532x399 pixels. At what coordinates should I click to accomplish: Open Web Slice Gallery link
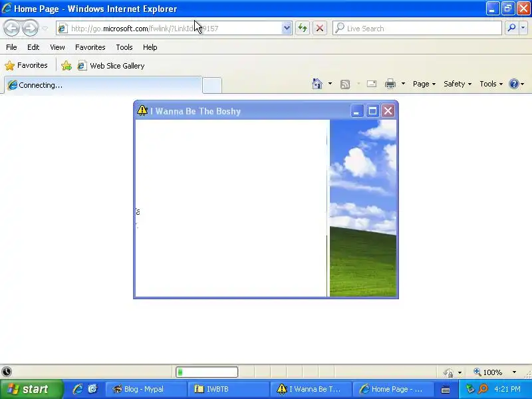[x=111, y=65]
